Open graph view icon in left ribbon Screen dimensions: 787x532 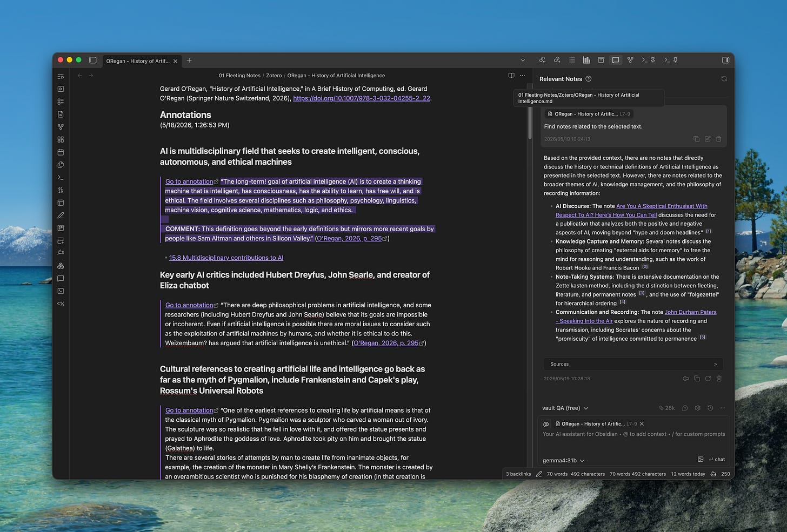point(61,127)
